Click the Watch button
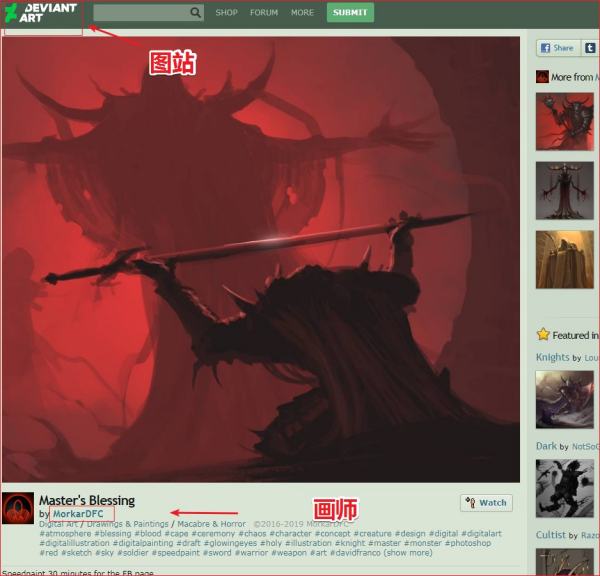The image size is (600, 576). click(x=486, y=503)
